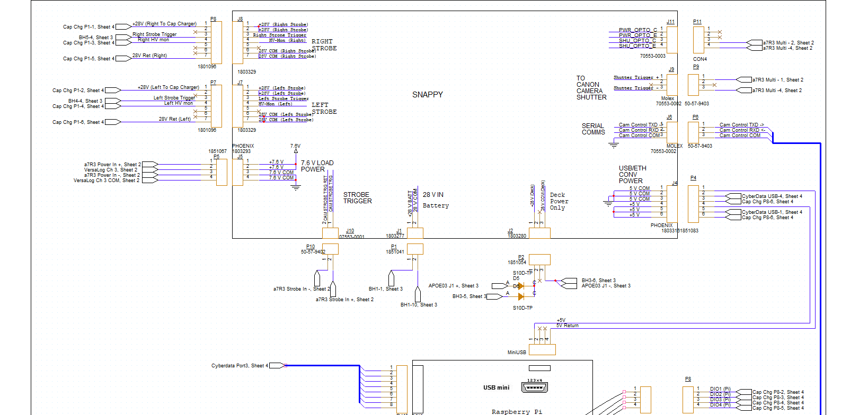Select the BH5-4, Sheet 3 label
The image size is (868, 415).
click(96, 38)
